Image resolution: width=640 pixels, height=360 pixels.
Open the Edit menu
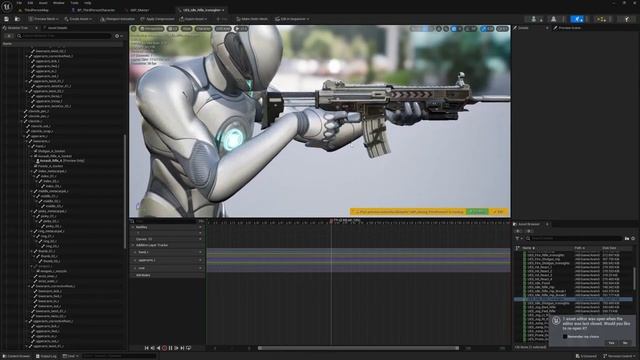pyautogui.click(x=30, y=3)
